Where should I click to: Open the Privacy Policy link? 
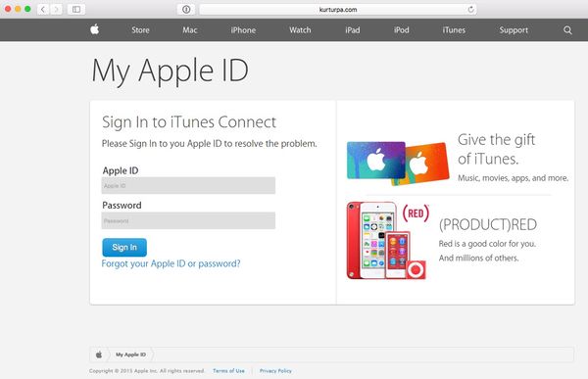pyautogui.click(x=275, y=371)
